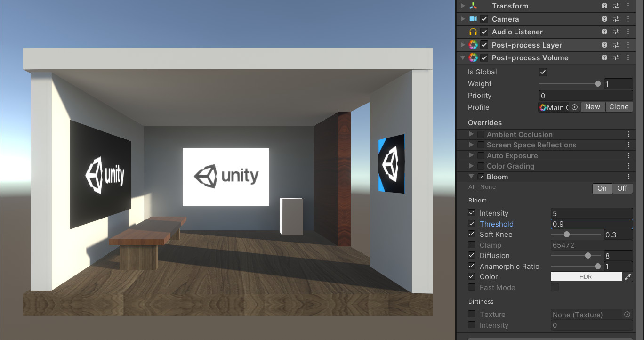Select All Bloom overrides link
The image size is (644, 340).
(x=472, y=187)
